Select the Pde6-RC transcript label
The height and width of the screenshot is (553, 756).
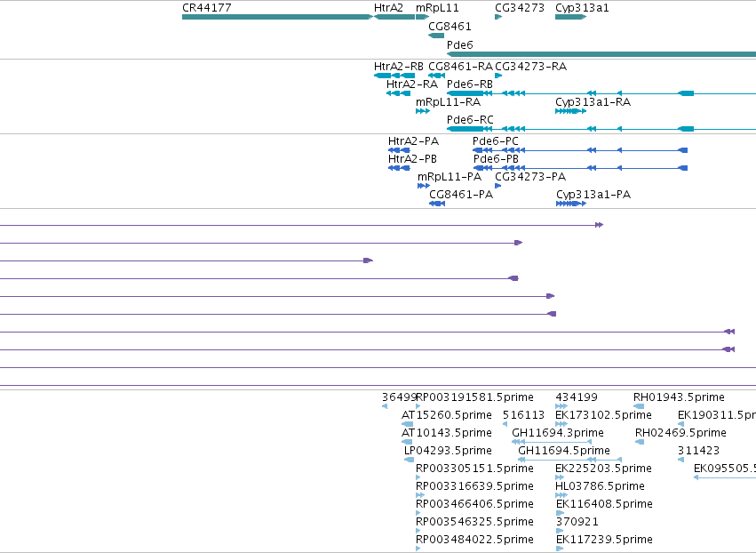point(470,119)
